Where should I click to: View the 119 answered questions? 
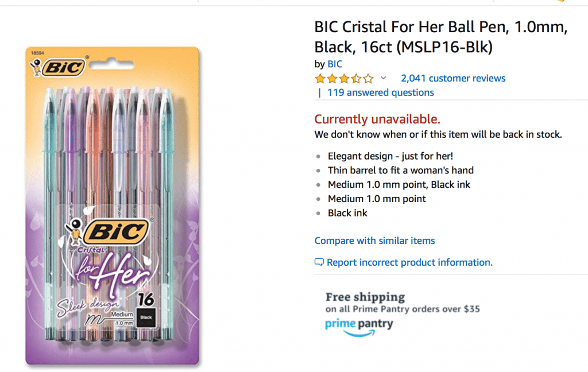click(x=382, y=92)
